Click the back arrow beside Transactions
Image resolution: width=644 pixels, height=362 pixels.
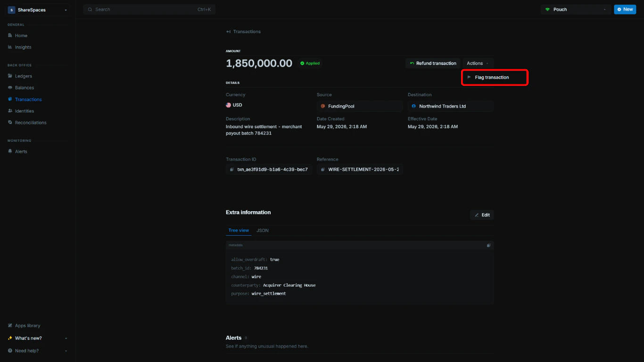coord(228,32)
